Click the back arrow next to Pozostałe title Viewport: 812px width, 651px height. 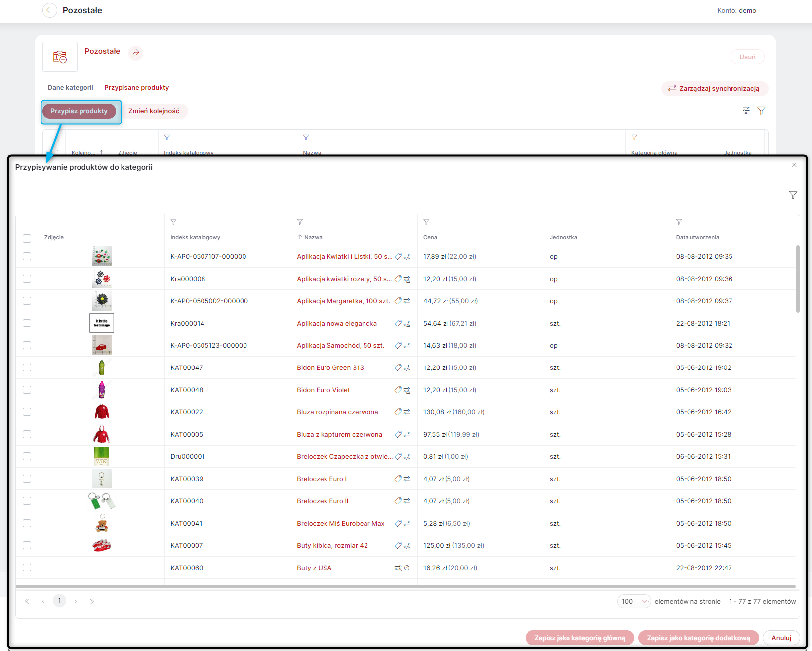[x=50, y=10]
